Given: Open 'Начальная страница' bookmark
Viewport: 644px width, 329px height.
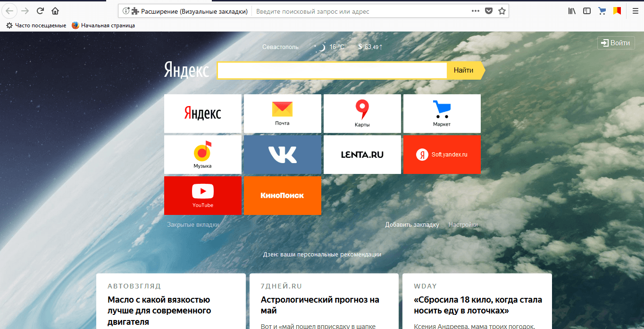Looking at the screenshot, I should [x=103, y=25].
